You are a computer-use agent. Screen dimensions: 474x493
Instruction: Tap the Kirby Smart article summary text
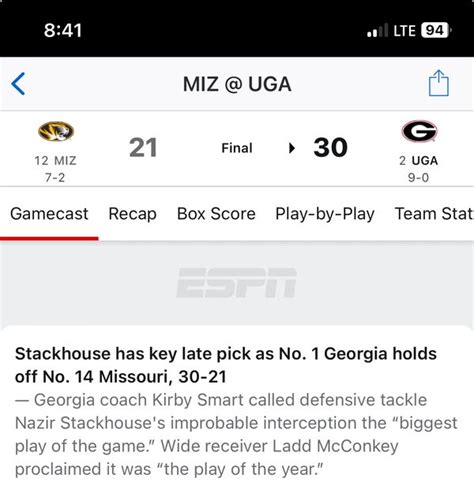point(236,434)
